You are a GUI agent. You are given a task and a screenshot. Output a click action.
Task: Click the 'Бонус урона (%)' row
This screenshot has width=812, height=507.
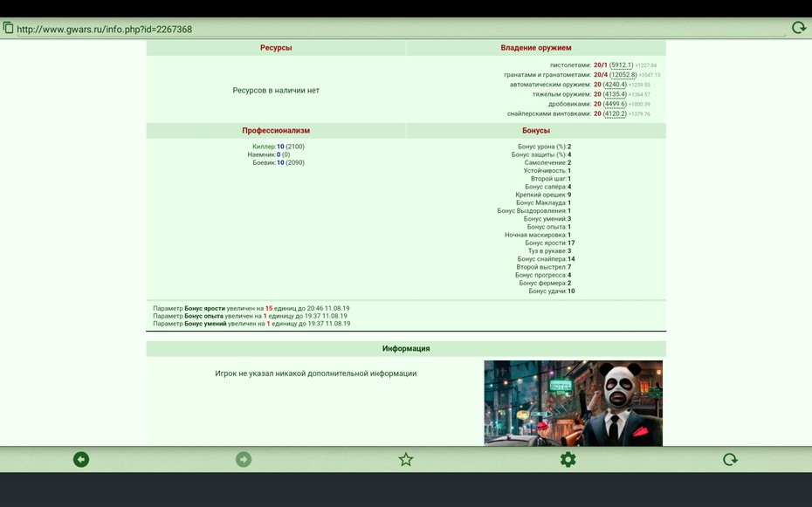click(x=544, y=147)
